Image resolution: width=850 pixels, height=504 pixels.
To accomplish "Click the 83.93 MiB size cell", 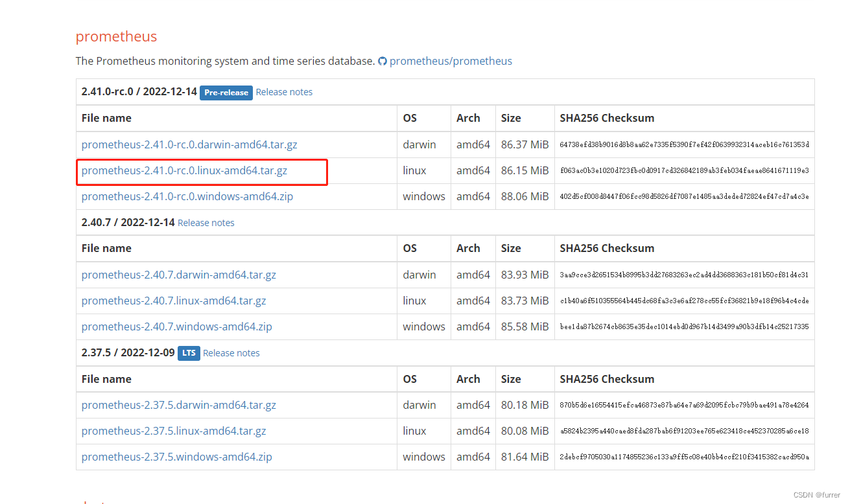I will [525, 275].
